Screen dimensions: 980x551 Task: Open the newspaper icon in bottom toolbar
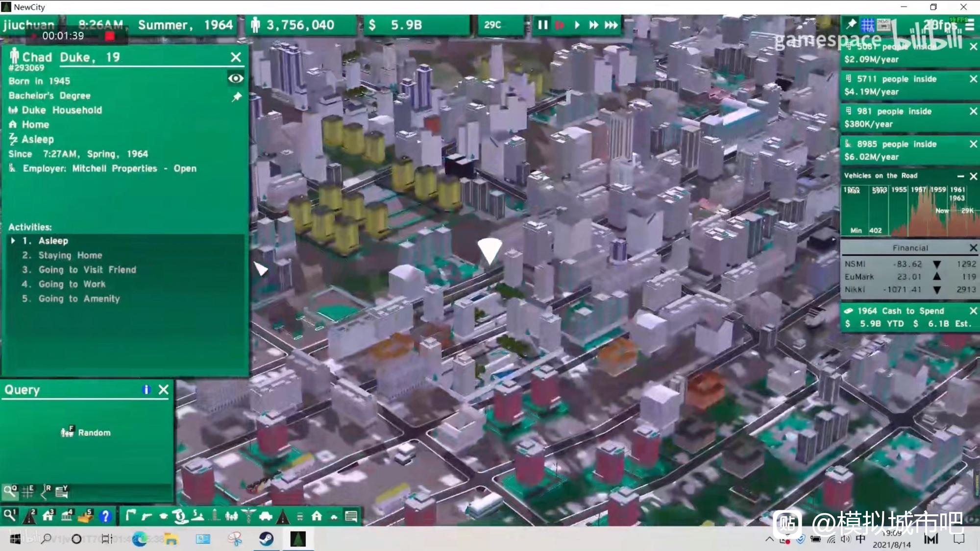point(351,516)
